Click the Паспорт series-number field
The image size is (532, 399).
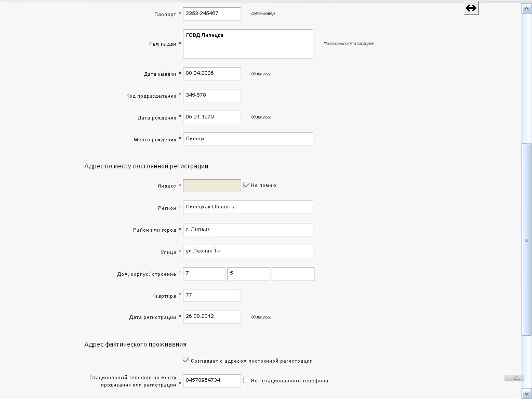coord(212,14)
